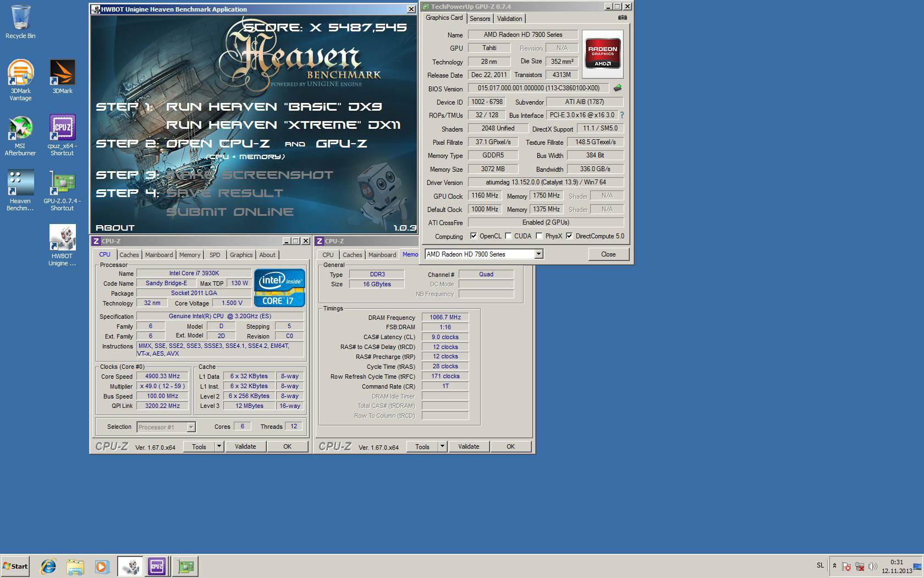Image resolution: width=924 pixels, height=578 pixels.
Task: Click Validate in the right CPU-Z window
Action: tap(469, 446)
